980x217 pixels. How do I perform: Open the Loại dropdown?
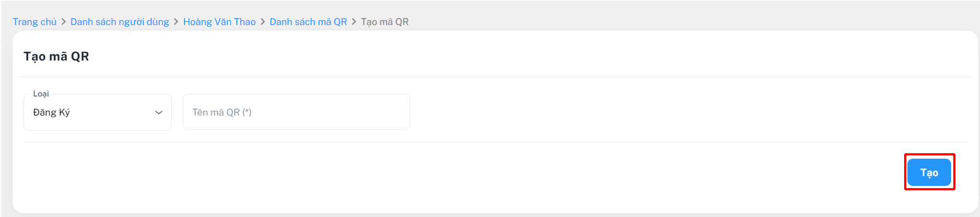[x=98, y=112]
